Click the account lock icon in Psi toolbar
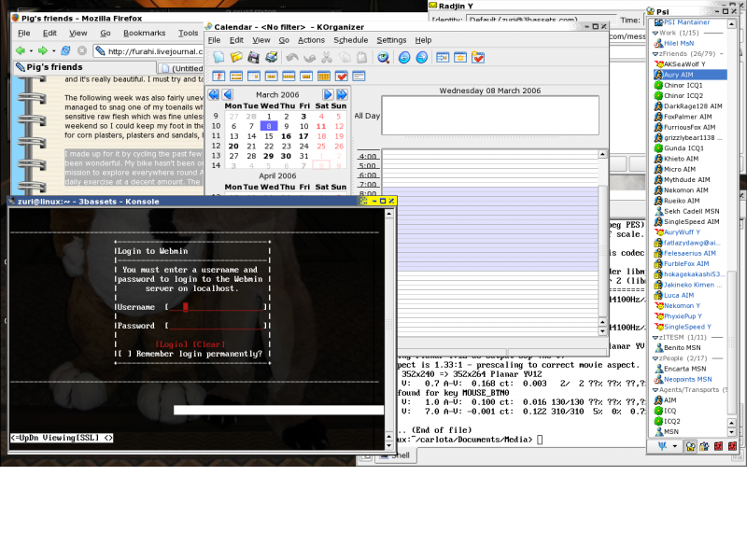Viewport: 747px width, 560px height. click(704, 446)
